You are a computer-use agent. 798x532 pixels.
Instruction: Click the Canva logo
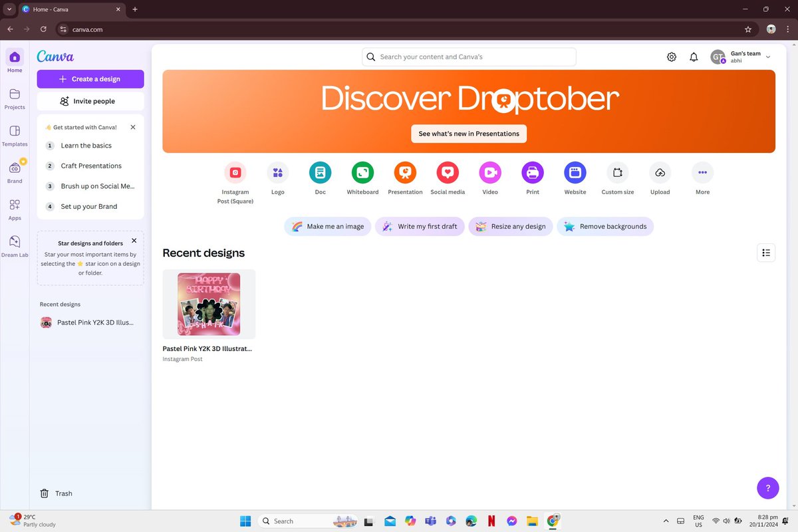55,57
